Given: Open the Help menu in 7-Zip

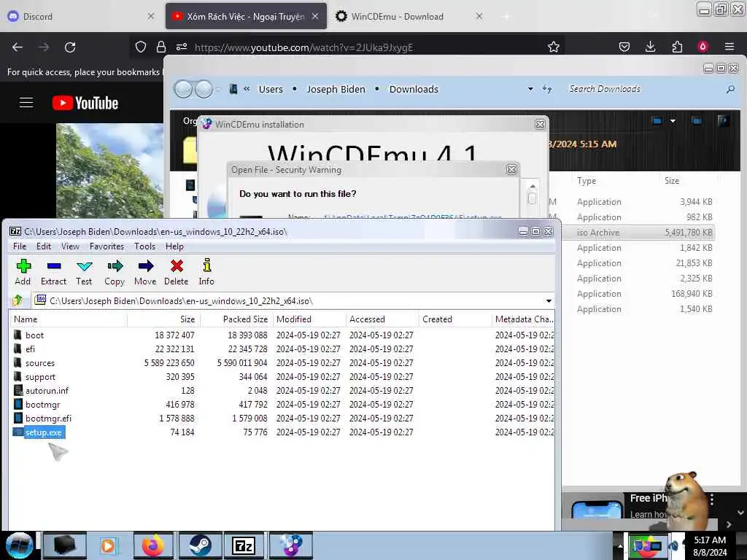Looking at the screenshot, I should [x=174, y=246].
